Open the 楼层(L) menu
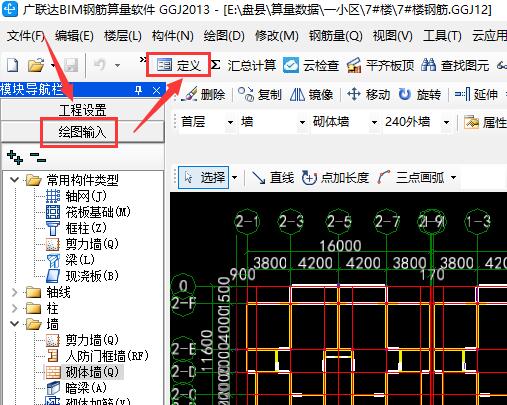 (x=123, y=36)
